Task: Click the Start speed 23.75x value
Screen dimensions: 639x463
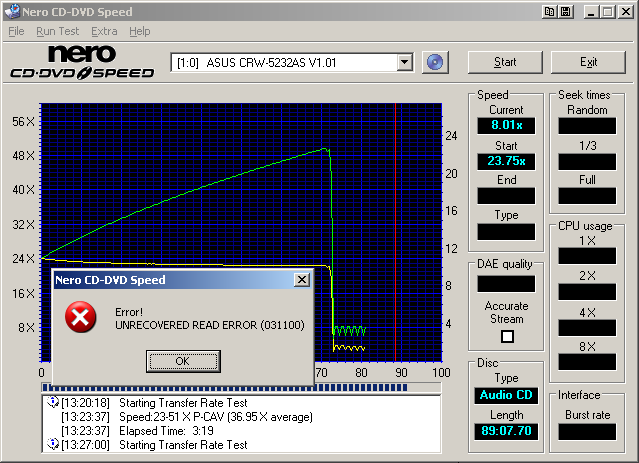Action: click(506, 161)
